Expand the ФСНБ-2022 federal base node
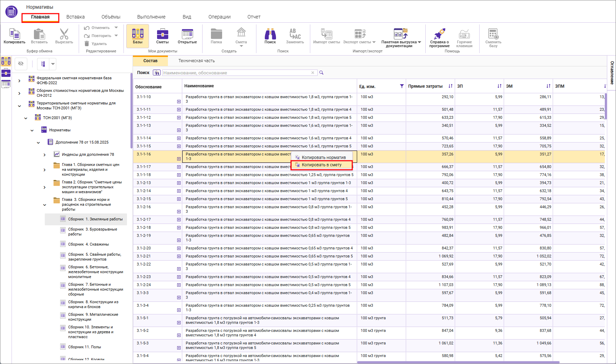This screenshot has height=364, width=616. [x=19, y=81]
